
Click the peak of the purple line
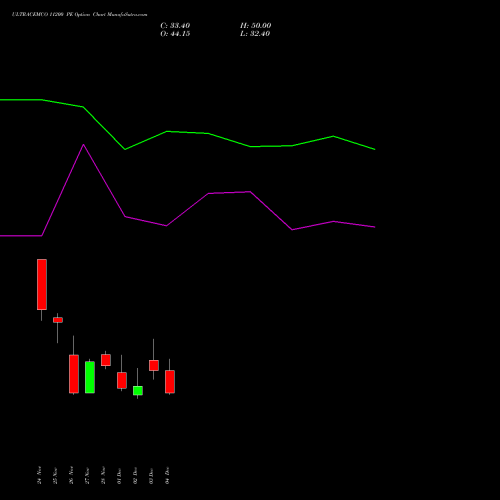pos(83,145)
